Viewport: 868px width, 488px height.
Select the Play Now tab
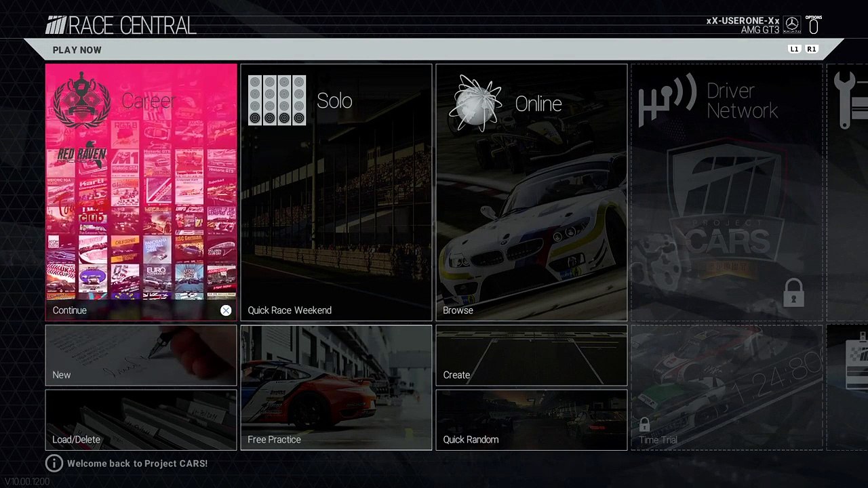(x=77, y=50)
